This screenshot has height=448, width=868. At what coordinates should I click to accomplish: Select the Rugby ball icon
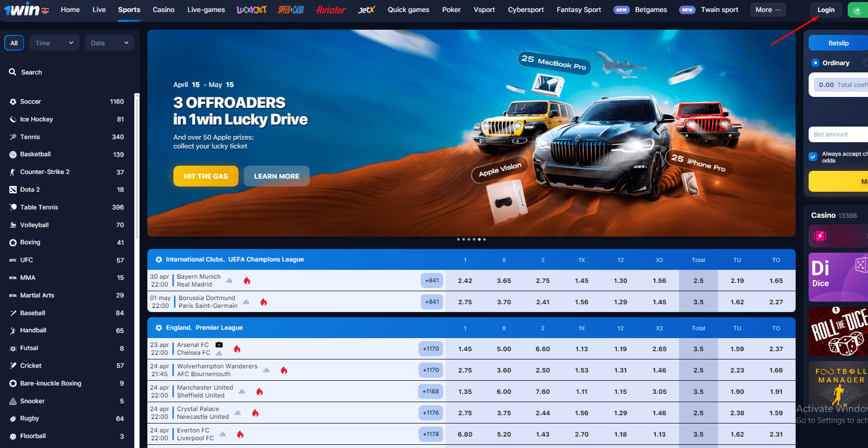point(13,418)
